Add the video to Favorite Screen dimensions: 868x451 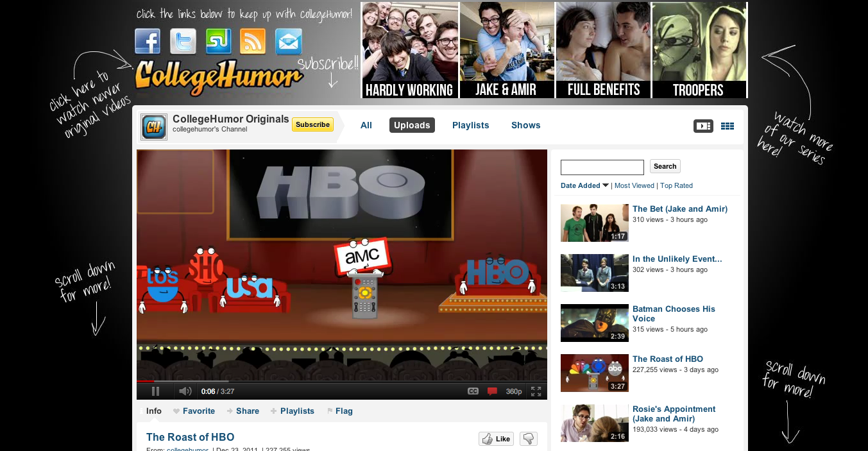click(x=194, y=411)
